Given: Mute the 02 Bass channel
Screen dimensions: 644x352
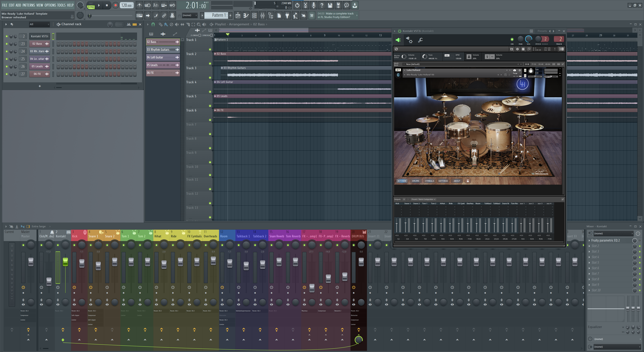Looking at the screenshot, I should pyautogui.click(x=7, y=44).
